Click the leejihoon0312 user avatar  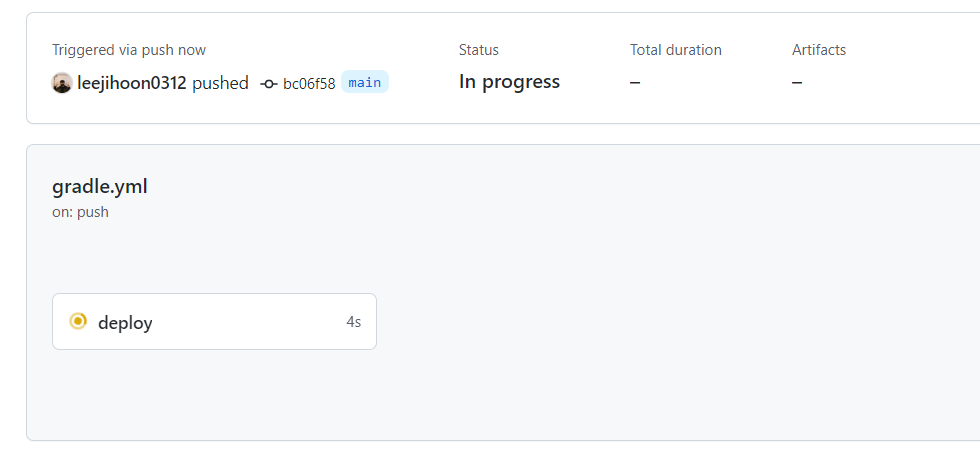tap(62, 83)
